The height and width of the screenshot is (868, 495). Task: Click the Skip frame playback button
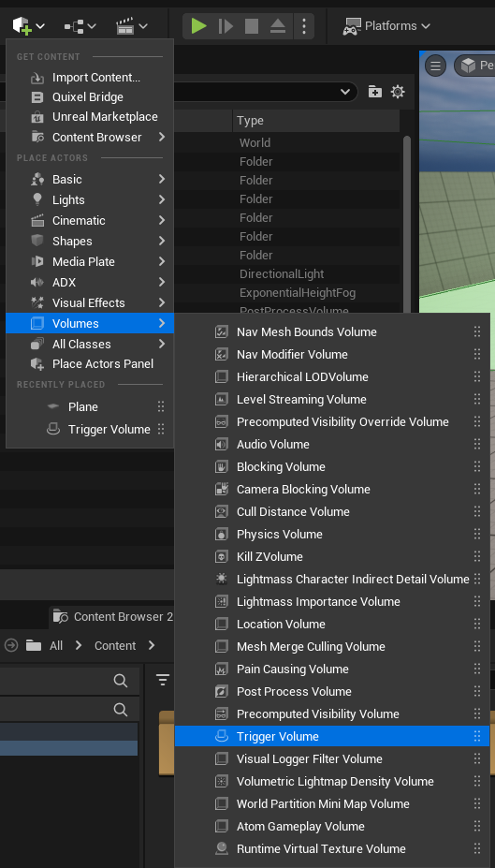pos(226,25)
